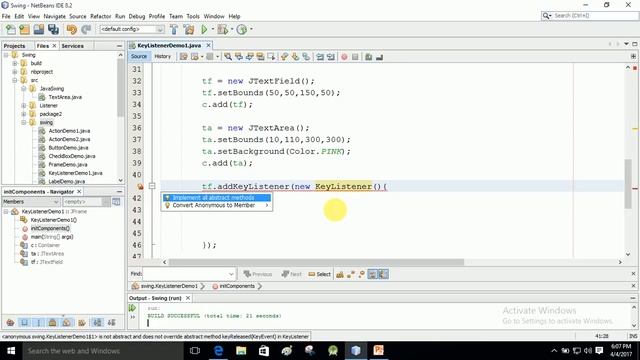The height and width of the screenshot is (360, 640).
Task: Choose Implement all abstract methods
Action: coord(217,198)
